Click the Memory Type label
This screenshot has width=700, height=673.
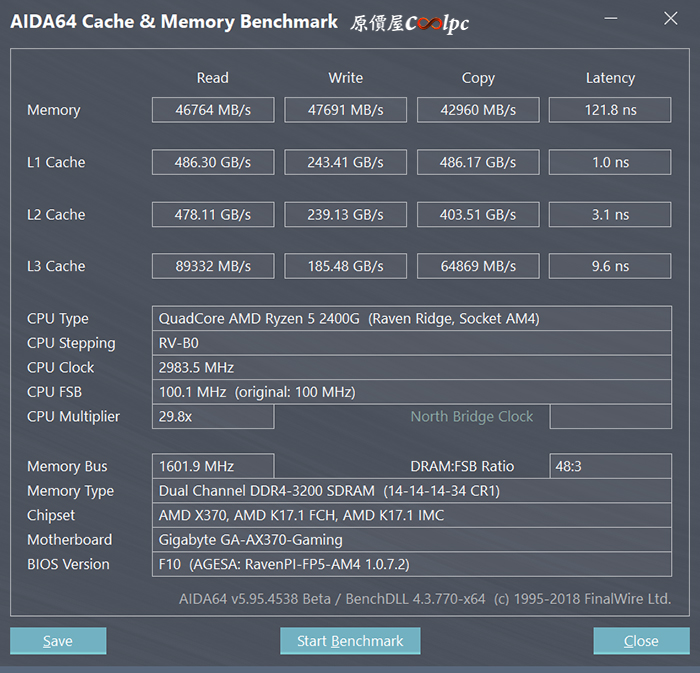[70, 491]
